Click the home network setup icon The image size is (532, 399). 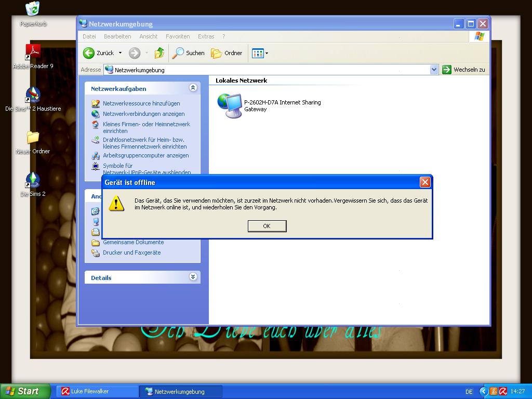coord(96,125)
